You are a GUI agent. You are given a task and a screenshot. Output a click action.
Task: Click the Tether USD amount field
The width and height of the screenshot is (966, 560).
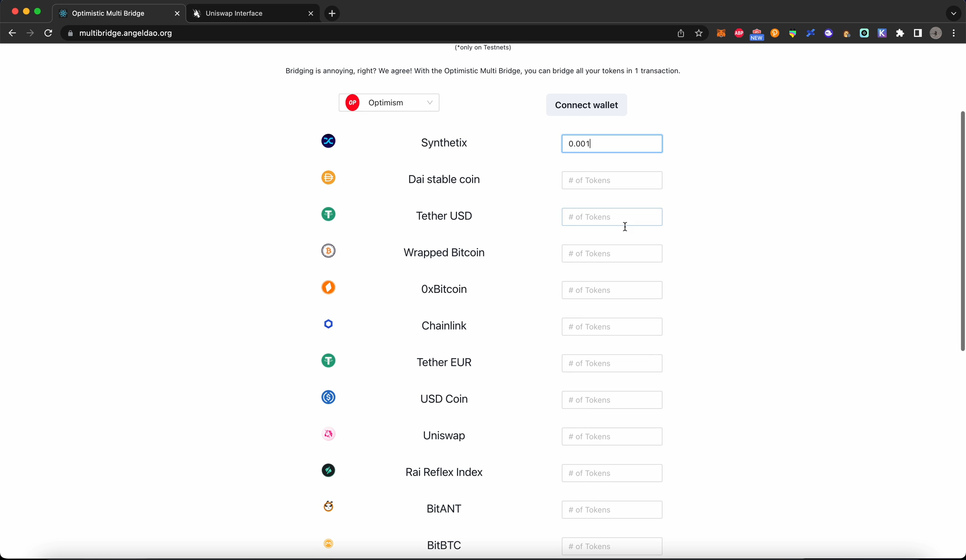[612, 217]
